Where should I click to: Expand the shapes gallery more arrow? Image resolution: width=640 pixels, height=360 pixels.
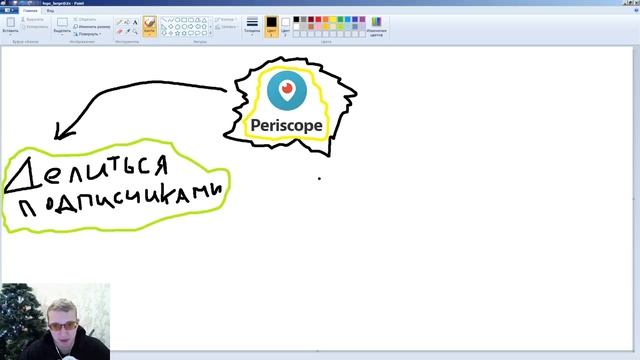211,33
